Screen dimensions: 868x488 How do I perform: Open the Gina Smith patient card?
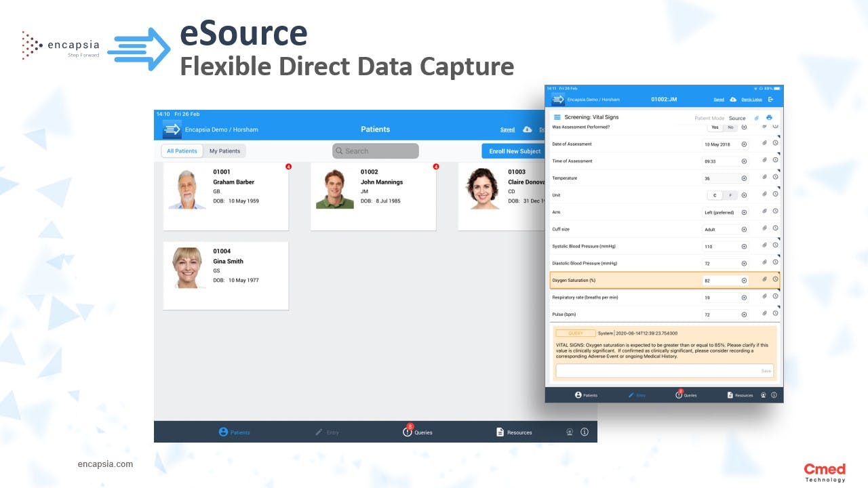(x=226, y=276)
